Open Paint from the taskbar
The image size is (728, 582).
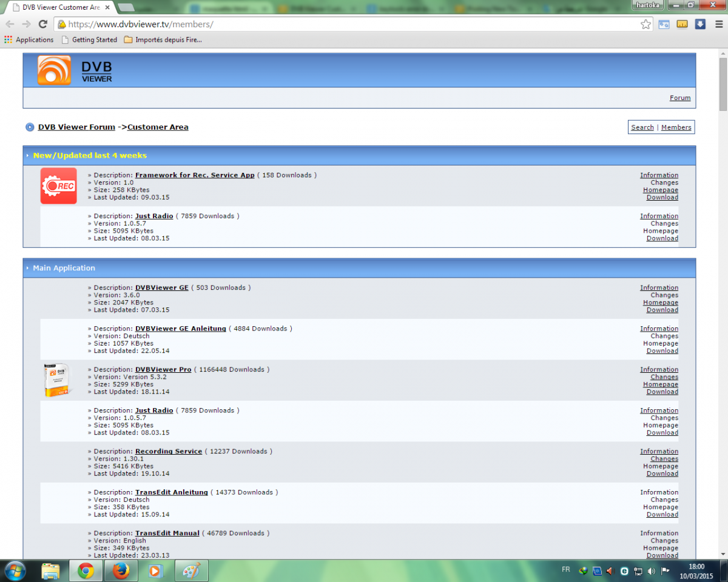190,570
